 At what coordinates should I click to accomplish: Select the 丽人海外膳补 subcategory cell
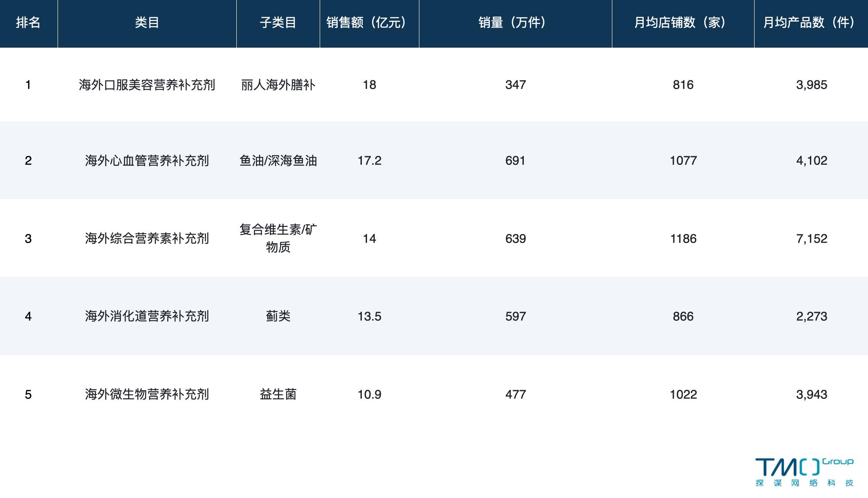(278, 85)
